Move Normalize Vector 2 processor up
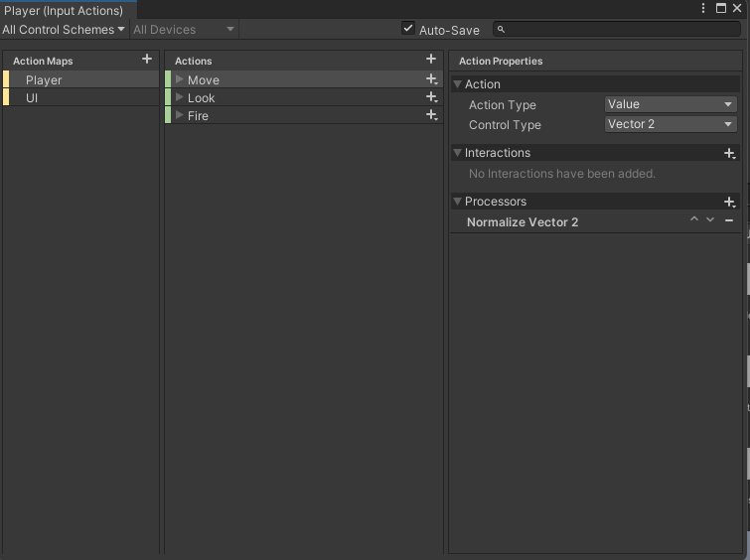The height and width of the screenshot is (560, 750). click(x=694, y=219)
